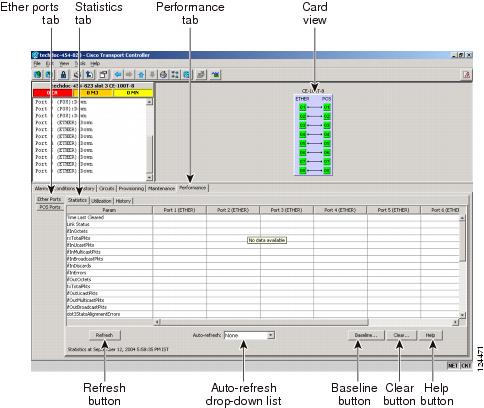Click the lock icon in the toolbar
The image size is (484, 408).
(x=63, y=75)
